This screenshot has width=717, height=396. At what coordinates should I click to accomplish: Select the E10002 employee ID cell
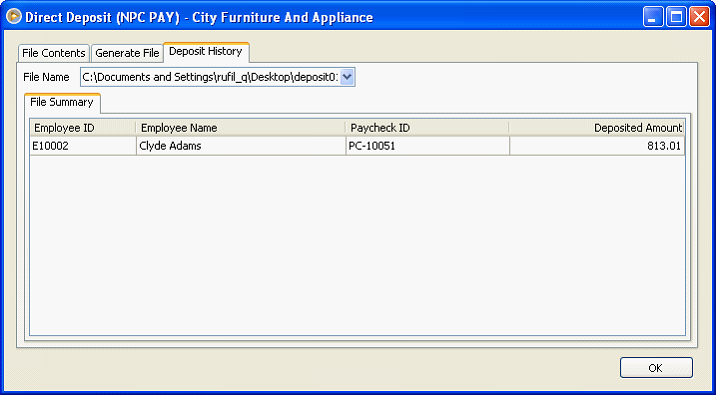click(x=83, y=146)
